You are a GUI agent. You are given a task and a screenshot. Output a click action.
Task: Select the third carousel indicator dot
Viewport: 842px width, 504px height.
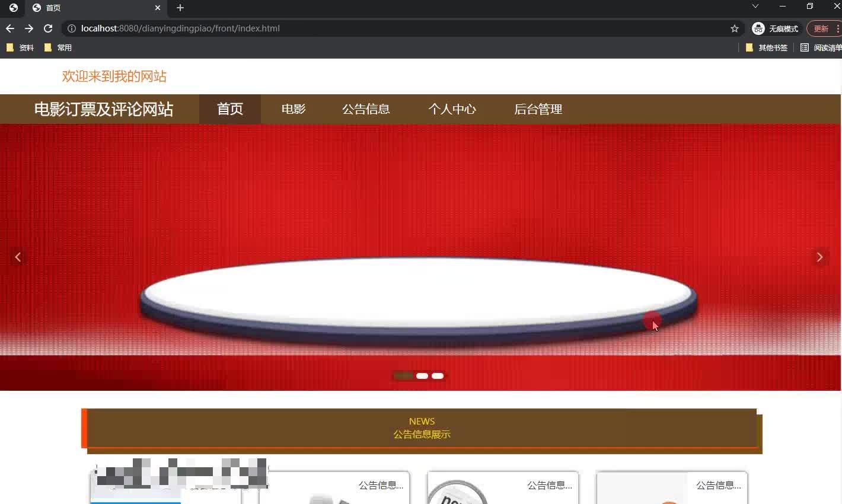click(x=438, y=376)
